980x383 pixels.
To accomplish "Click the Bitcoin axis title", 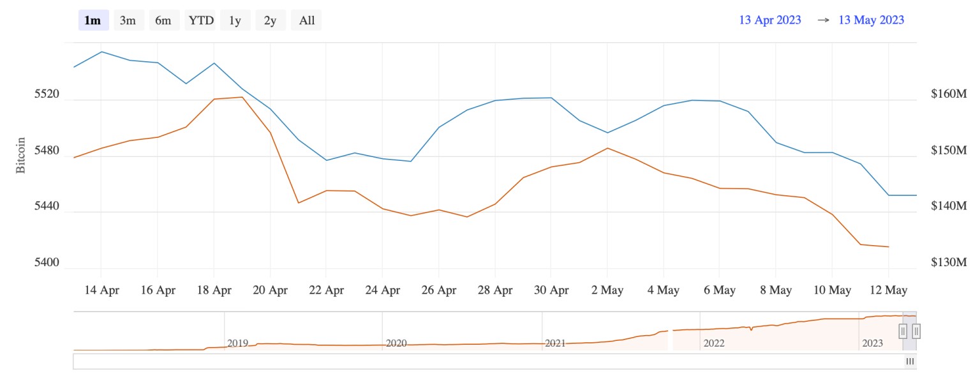I will [x=21, y=155].
